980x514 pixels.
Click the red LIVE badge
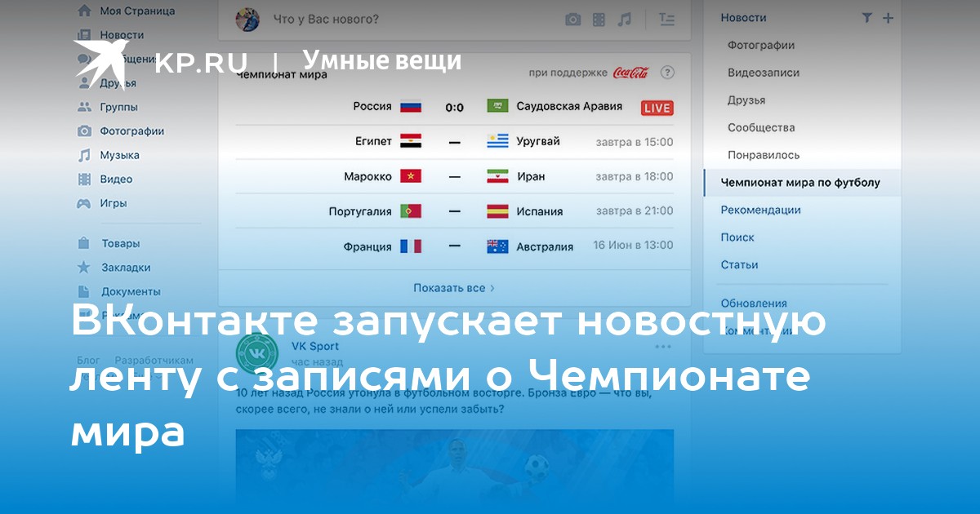(x=657, y=108)
